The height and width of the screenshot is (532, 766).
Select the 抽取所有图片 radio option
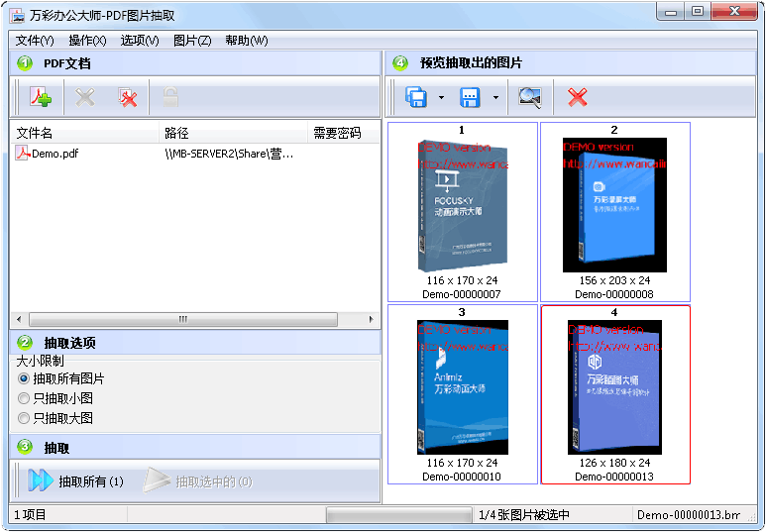coord(25,378)
